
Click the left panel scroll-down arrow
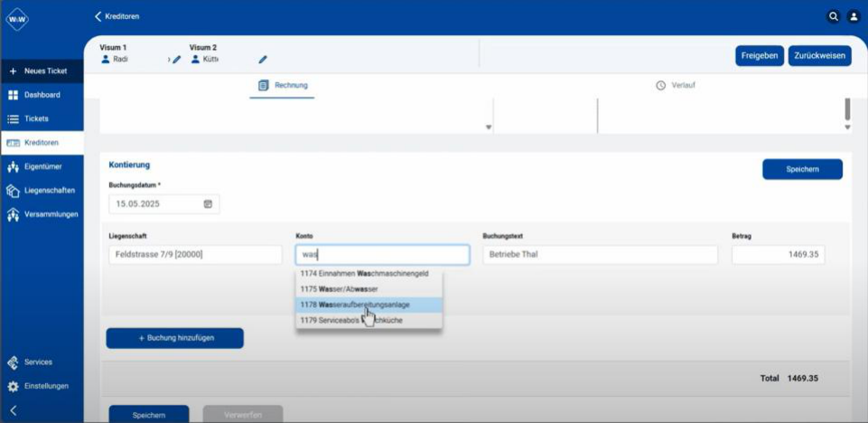489,127
